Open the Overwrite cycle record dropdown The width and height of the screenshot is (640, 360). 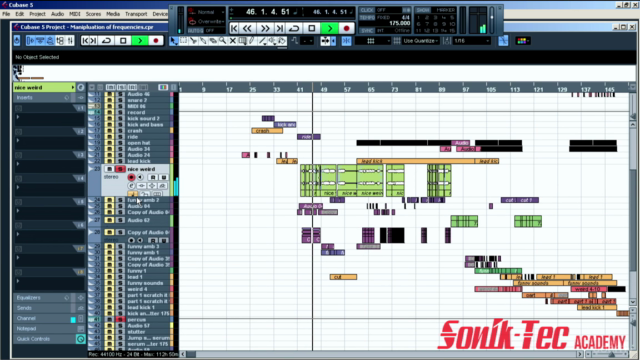(207, 21)
